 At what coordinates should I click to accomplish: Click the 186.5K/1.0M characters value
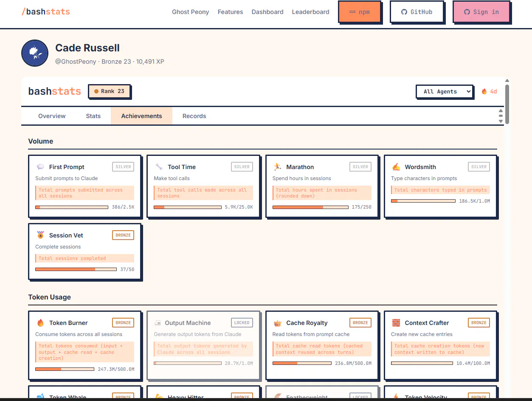coord(474,201)
